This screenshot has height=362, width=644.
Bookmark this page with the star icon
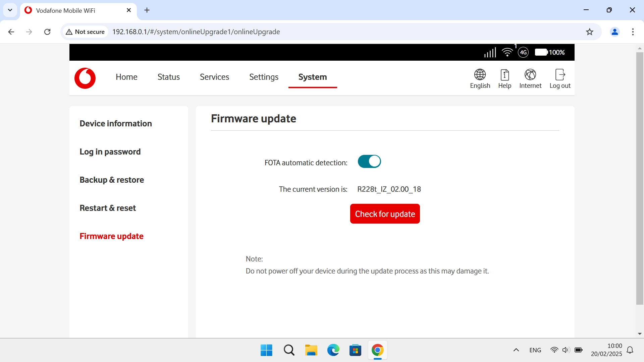(590, 32)
